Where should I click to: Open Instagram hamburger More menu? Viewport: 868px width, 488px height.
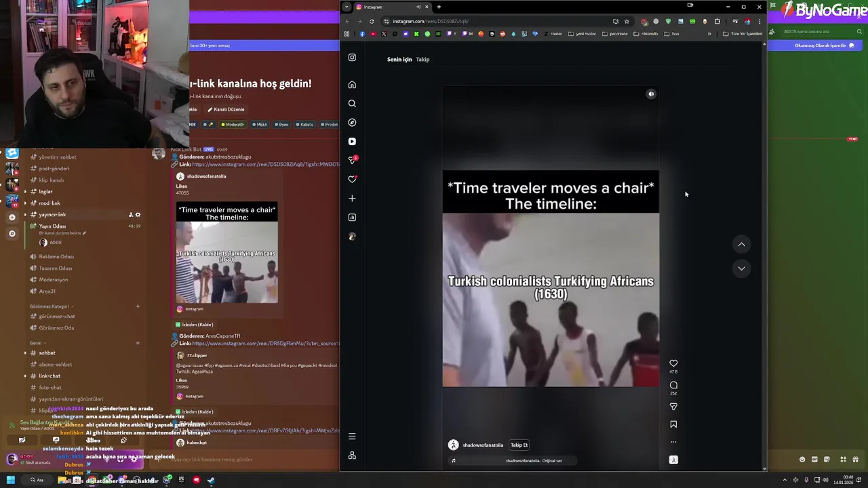[352, 436]
